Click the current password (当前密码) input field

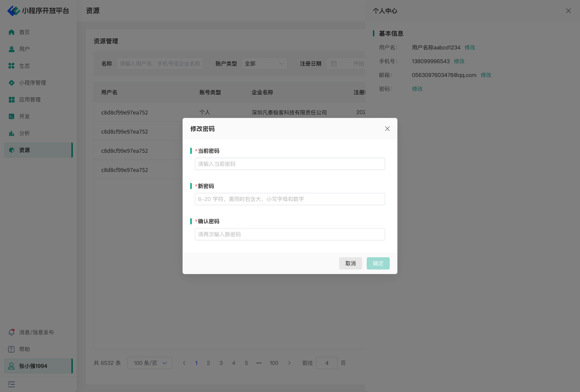pos(290,164)
